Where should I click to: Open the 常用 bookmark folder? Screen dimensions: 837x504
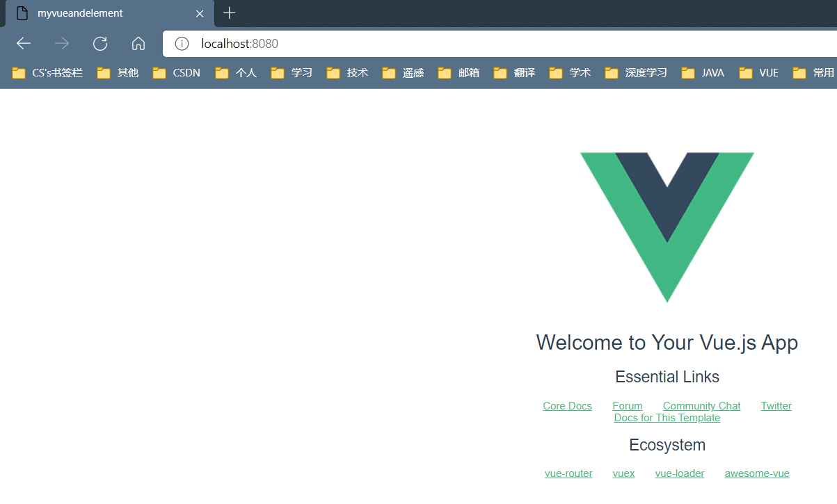coord(813,73)
